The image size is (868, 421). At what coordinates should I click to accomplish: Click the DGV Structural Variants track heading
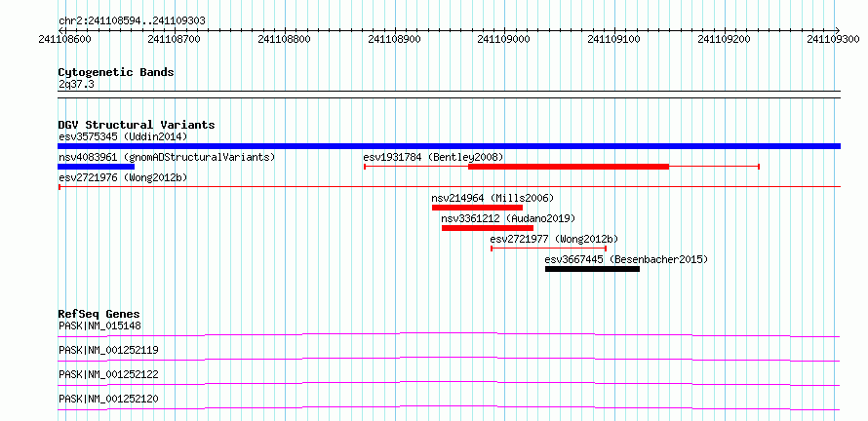pyautogui.click(x=137, y=125)
